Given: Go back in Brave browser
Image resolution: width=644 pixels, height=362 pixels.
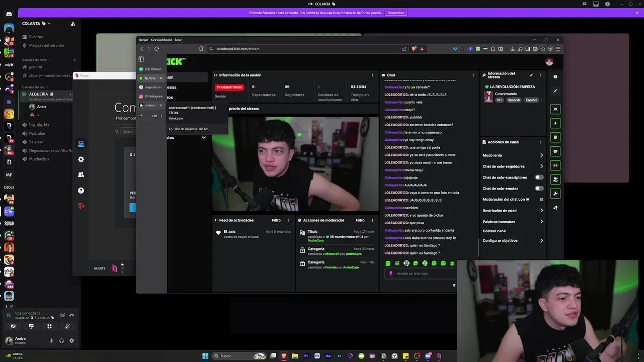Looking at the screenshot, I should coord(142,49).
